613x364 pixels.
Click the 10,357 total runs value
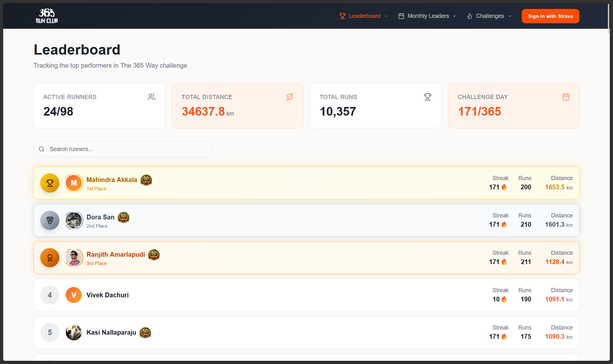coord(338,111)
